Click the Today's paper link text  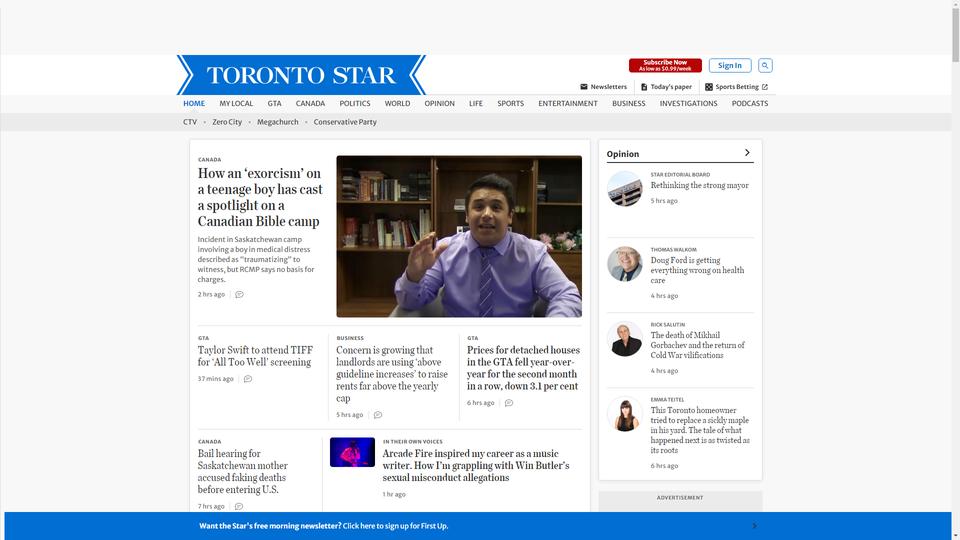coord(671,87)
